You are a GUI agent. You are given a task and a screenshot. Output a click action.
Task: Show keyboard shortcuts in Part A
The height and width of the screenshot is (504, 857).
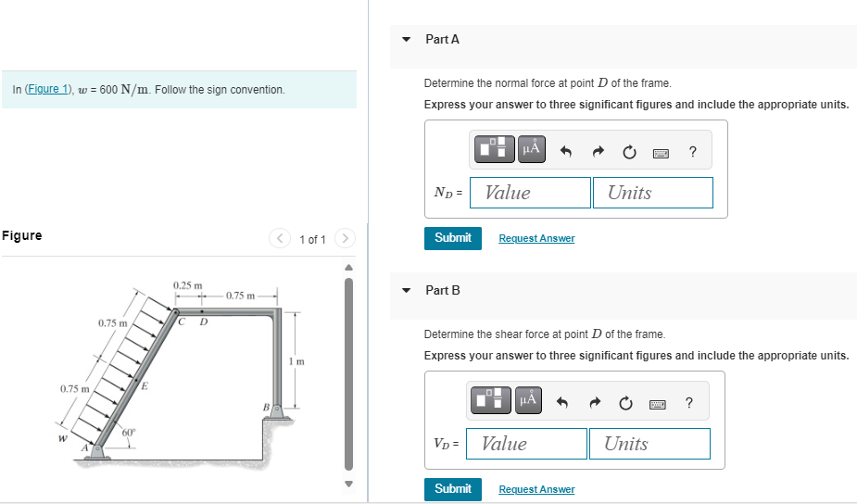click(661, 153)
